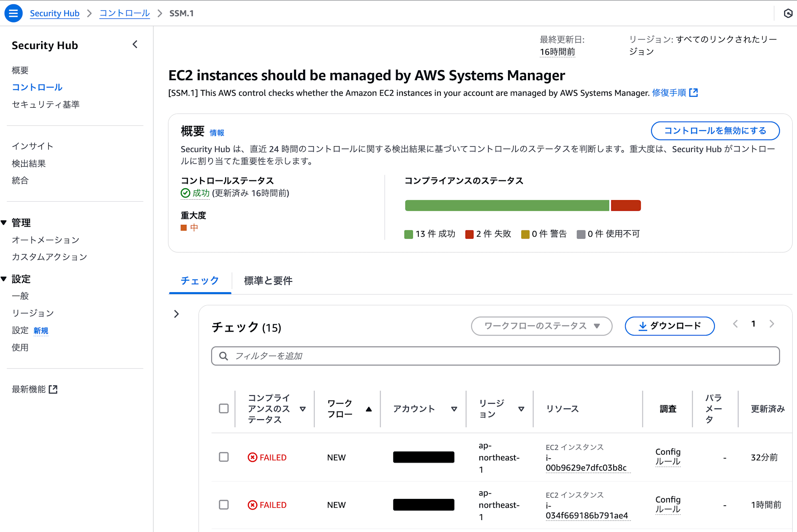This screenshot has width=797, height=532.
Task: Click the top-right hexagon settings icon
Action: 788,13
